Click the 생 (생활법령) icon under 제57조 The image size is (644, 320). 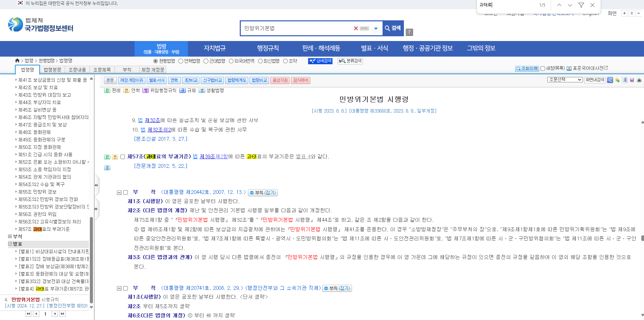coord(107,167)
